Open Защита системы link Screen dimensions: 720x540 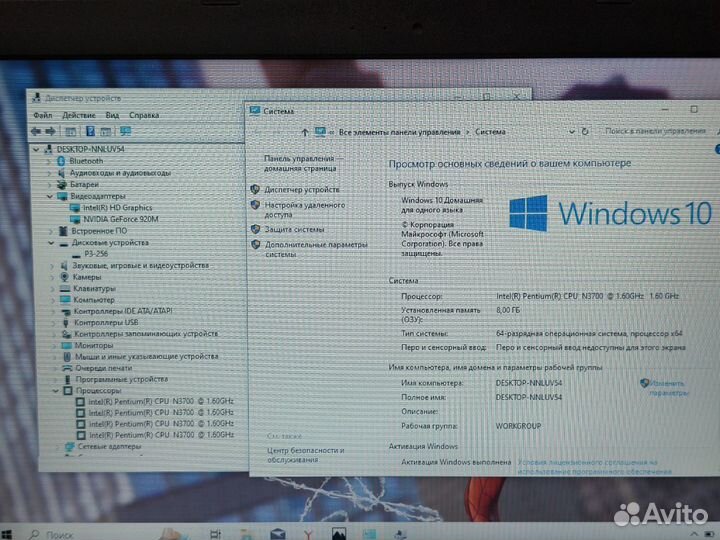click(x=294, y=229)
